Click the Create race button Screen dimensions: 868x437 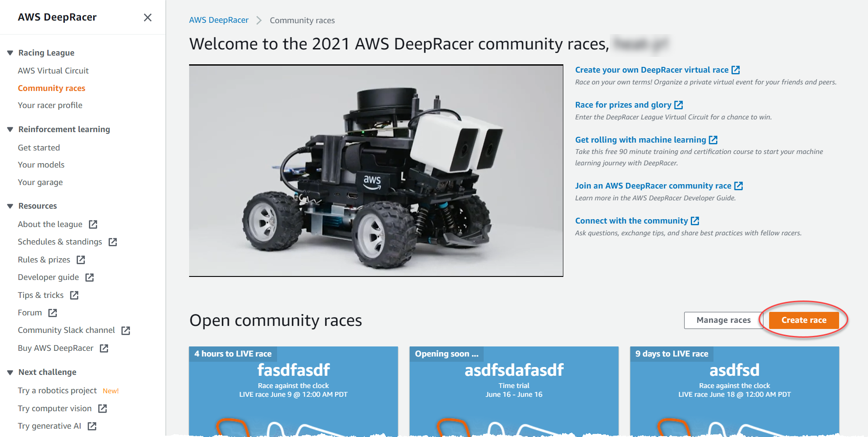pyautogui.click(x=804, y=320)
